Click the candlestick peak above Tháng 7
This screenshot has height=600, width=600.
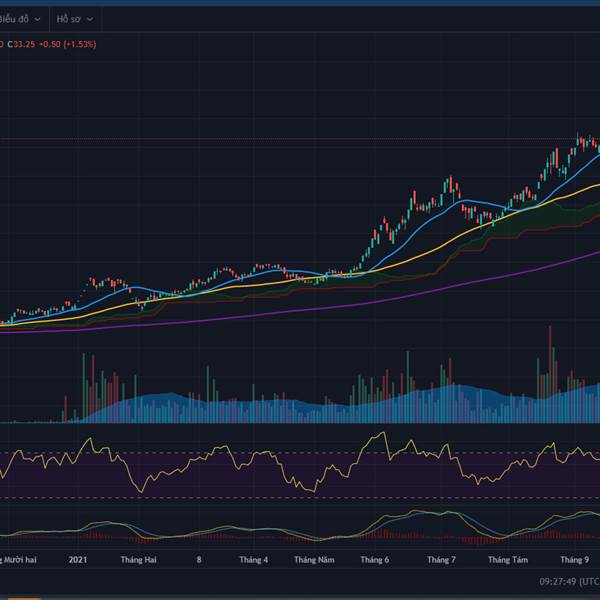pos(450,181)
